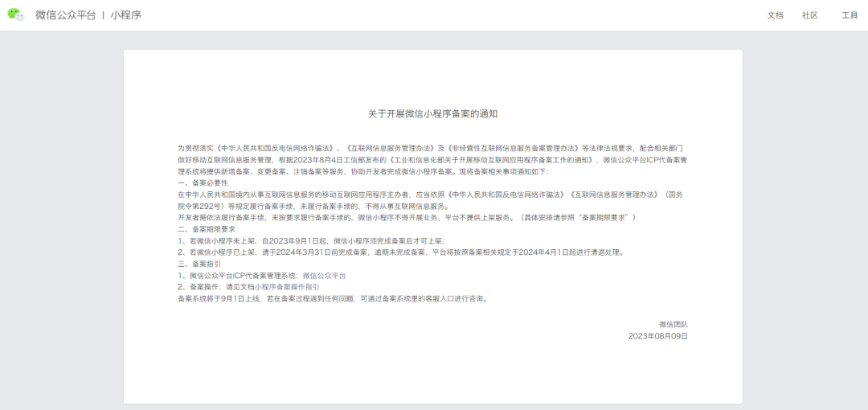
Task: Open the 工具 menu
Action: pyautogui.click(x=850, y=15)
